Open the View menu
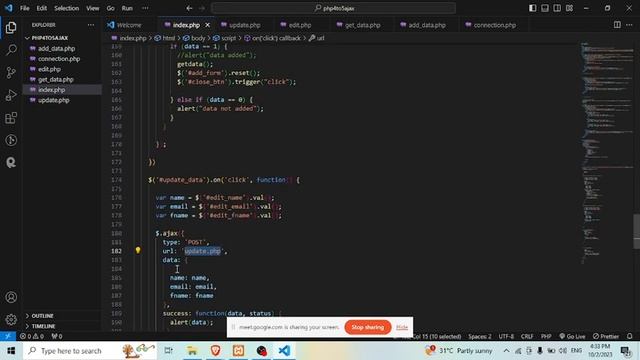 (93, 8)
